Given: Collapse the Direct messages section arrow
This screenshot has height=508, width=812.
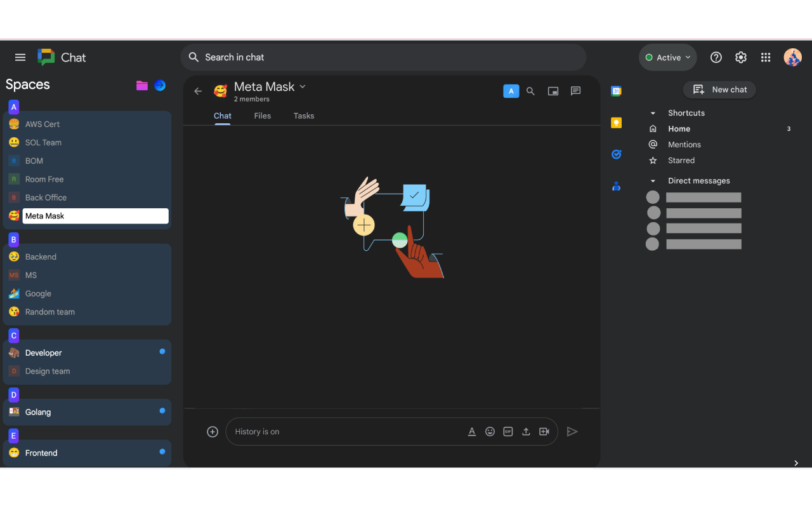Looking at the screenshot, I should (x=653, y=181).
